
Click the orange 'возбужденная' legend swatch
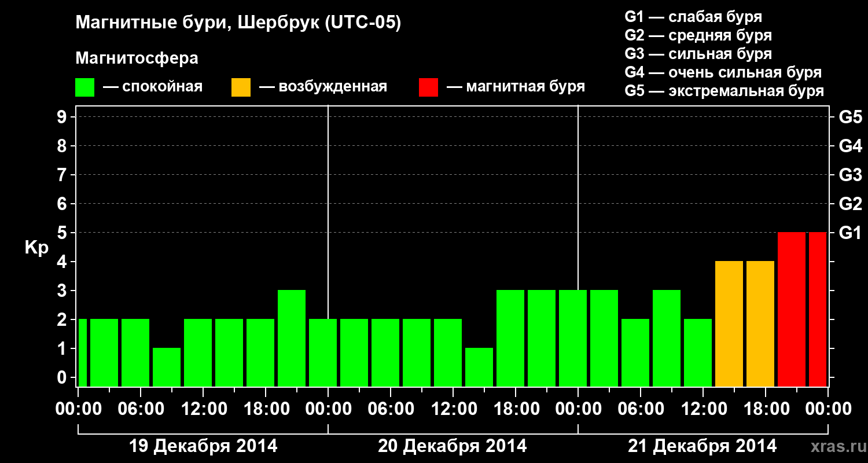(241, 87)
